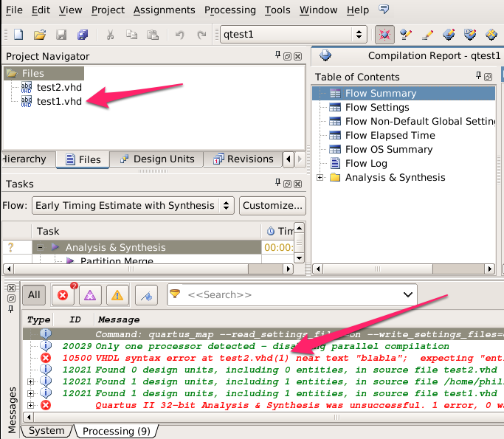Open the Flow dropdown in Tasks

(x=133, y=205)
